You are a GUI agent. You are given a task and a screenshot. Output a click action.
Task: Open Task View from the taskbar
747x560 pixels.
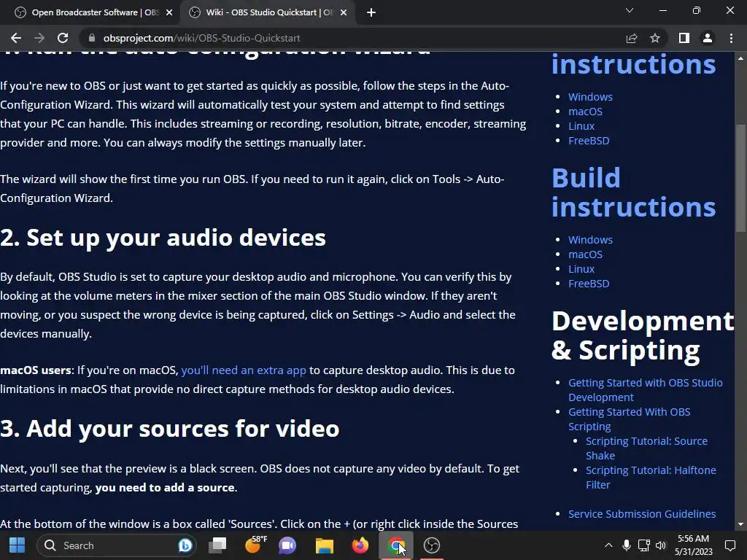pyautogui.click(x=218, y=545)
